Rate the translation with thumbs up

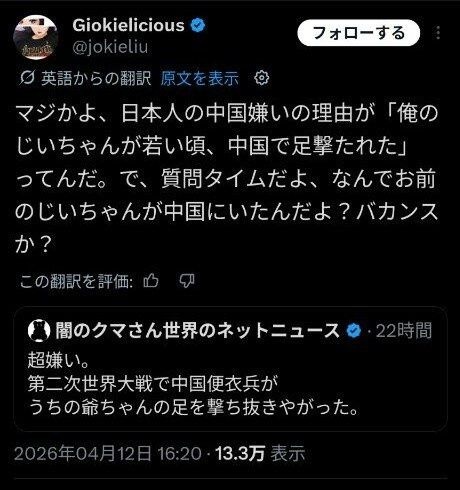pyautogui.click(x=151, y=281)
